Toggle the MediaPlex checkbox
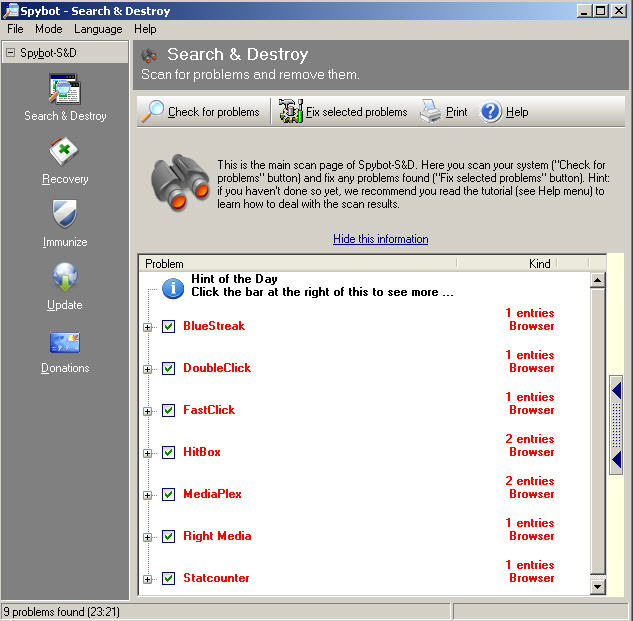Viewport: 633px width, 621px height. [x=168, y=494]
